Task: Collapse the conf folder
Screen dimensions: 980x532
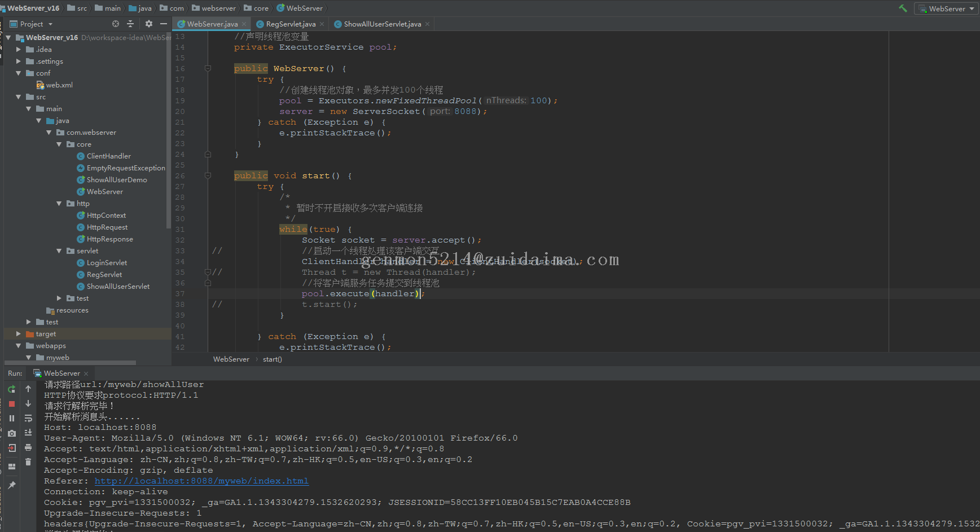Action: click(x=19, y=73)
